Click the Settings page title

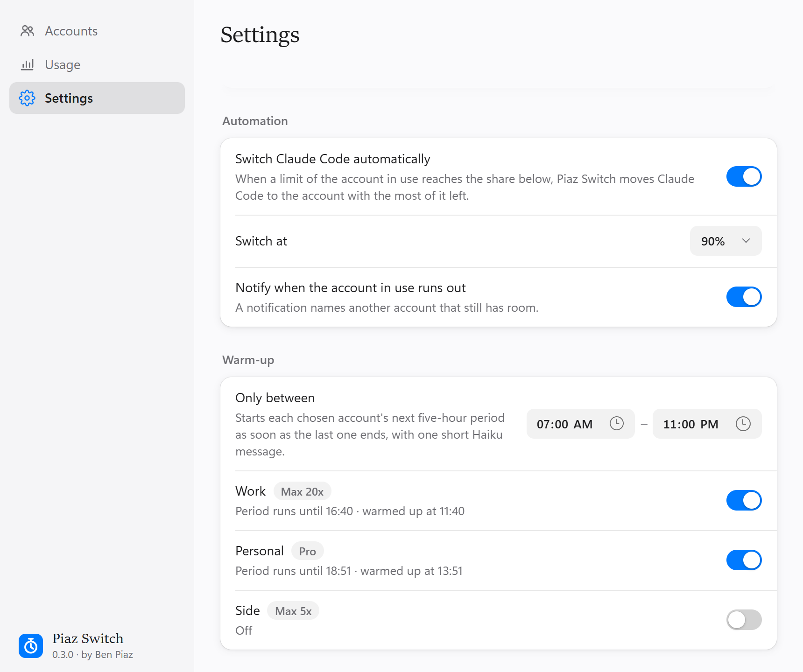click(260, 35)
